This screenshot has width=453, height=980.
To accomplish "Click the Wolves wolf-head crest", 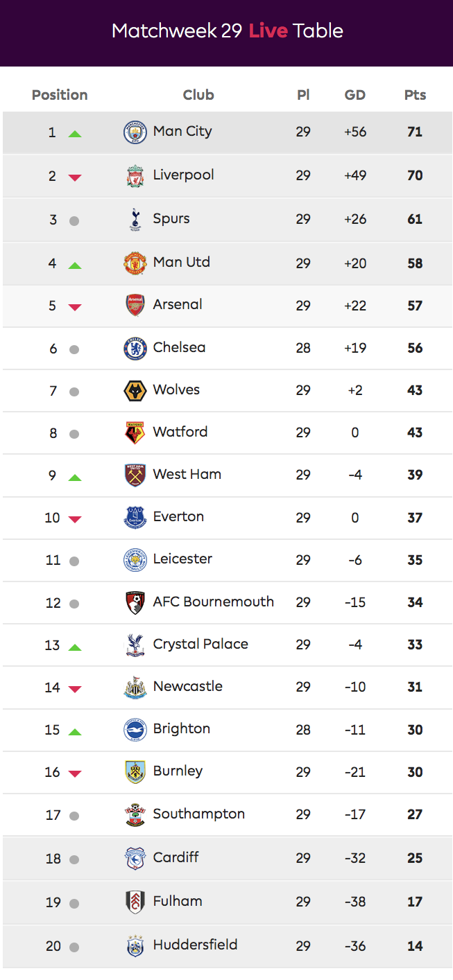I will 135,390.
